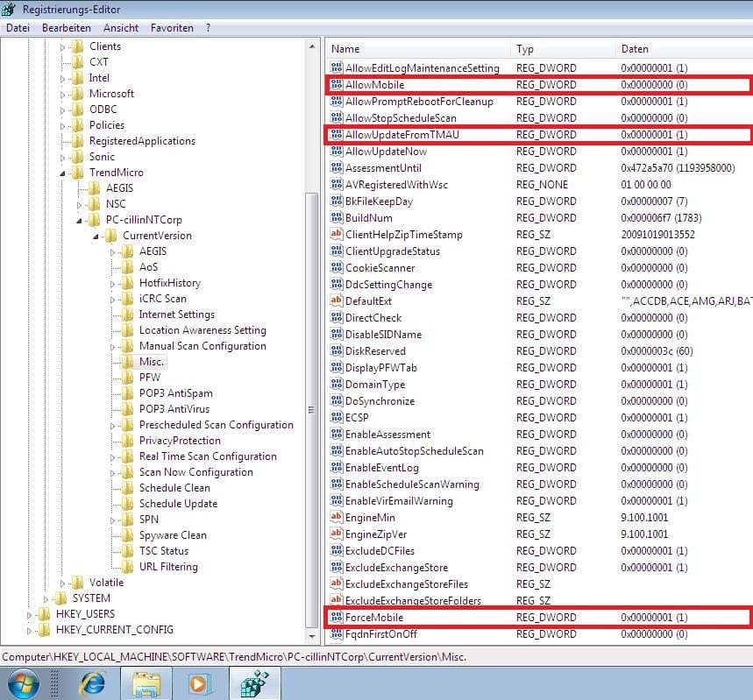The width and height of the screenshot is (753, 700).
Task: Open the ? help menu
Action: coord(208,28)
